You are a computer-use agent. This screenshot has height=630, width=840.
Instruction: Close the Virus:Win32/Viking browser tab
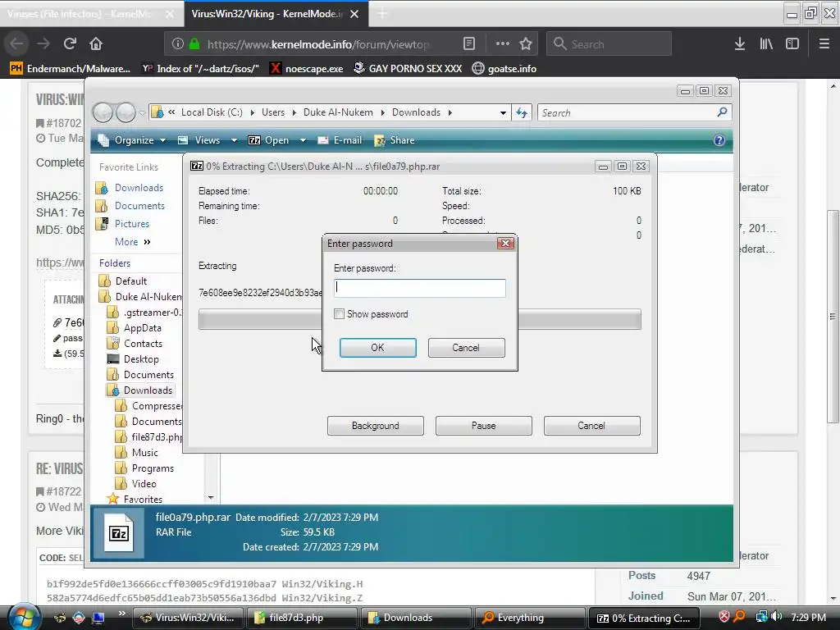pos(354,14)
